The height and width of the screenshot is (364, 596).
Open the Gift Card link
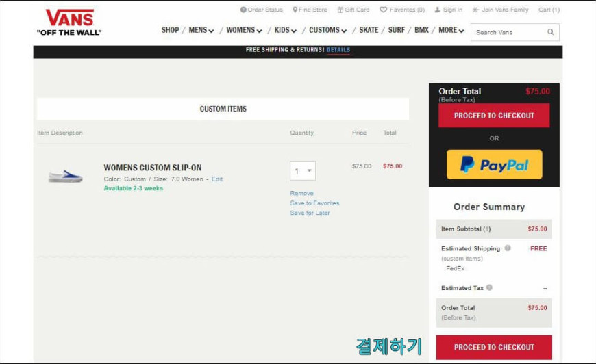click(357, 10)
